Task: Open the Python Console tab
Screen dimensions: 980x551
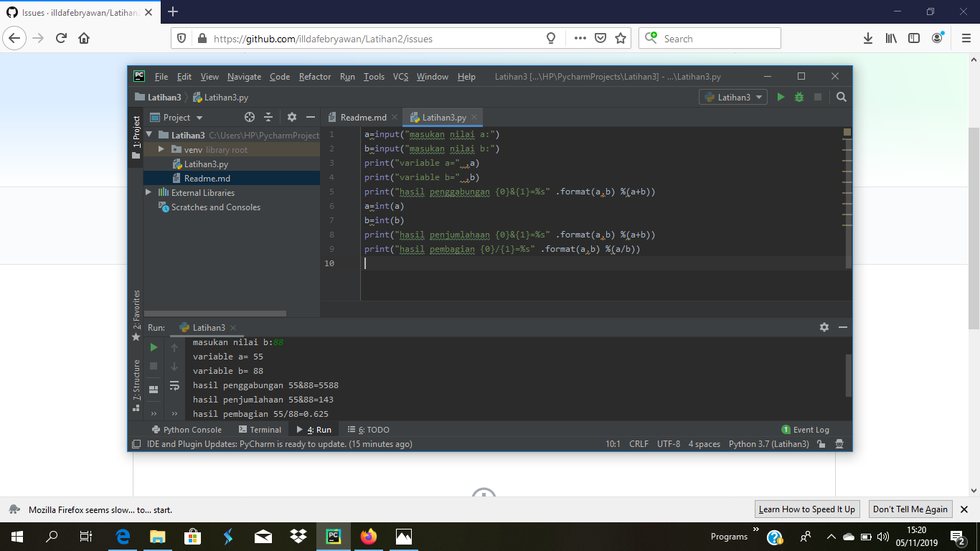Action: [x=187, y=430]
